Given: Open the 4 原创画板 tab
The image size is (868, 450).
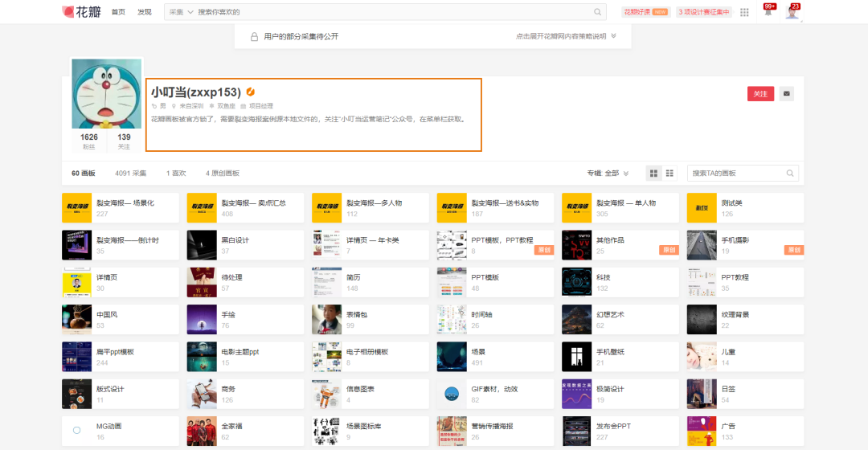Looking at the screenshot, I should tap(223, 173).
